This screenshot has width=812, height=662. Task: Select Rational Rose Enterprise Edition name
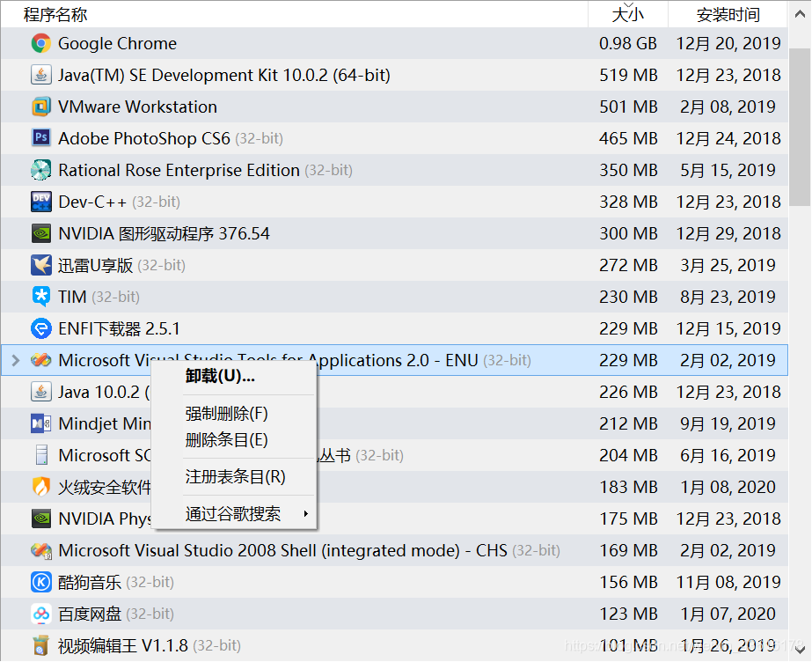(179, 170)
